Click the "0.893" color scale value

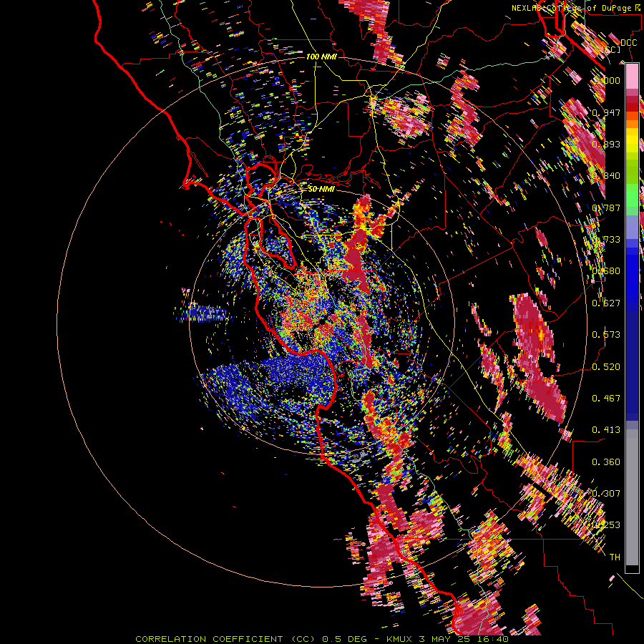pyautogui.click(x=606, y=144)
